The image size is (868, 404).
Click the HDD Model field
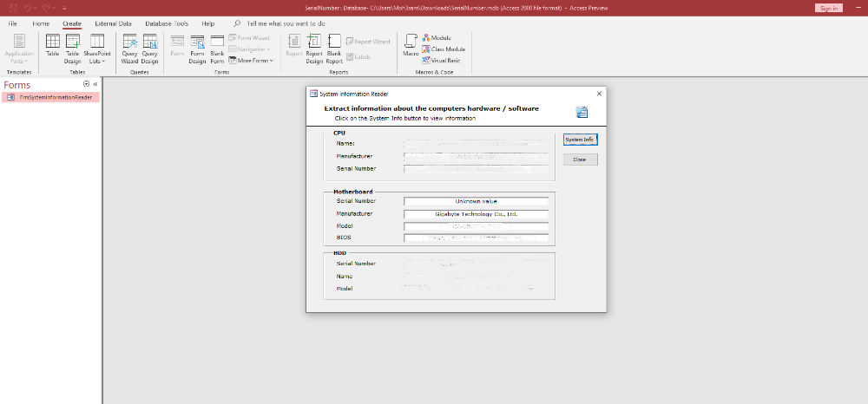tap(476, 289)
